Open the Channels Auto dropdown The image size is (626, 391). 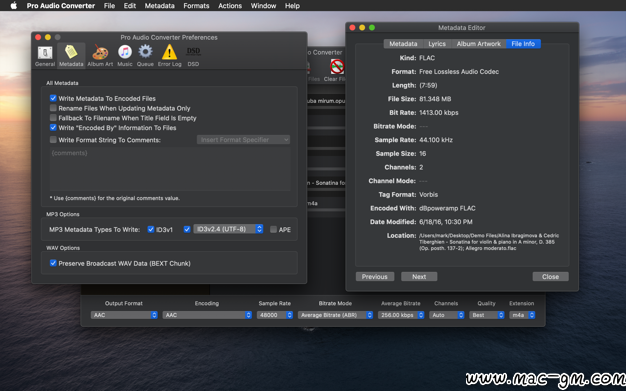(447, 315)
